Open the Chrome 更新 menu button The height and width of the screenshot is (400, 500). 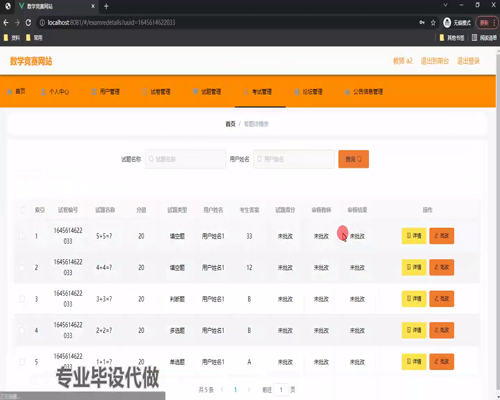(487, 23)
